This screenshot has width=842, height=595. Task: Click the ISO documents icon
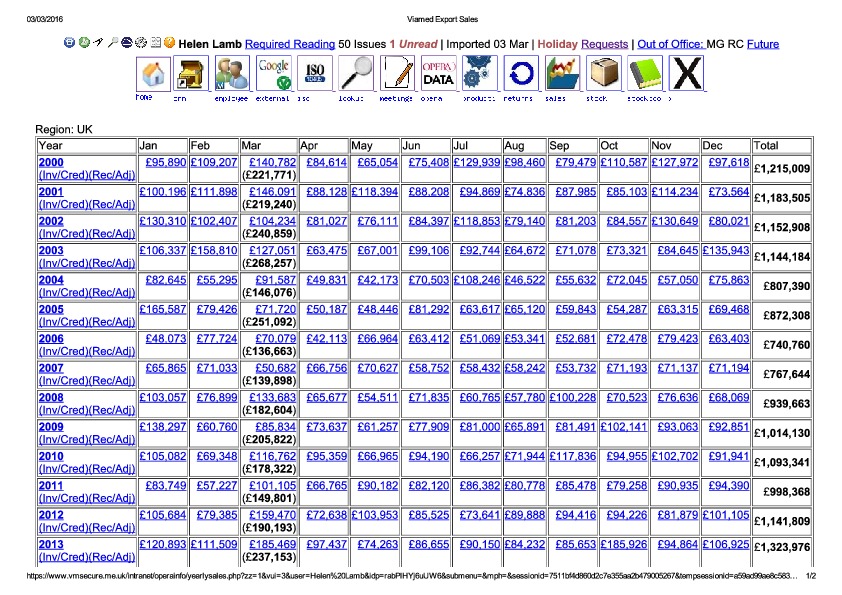click(315, 74)
